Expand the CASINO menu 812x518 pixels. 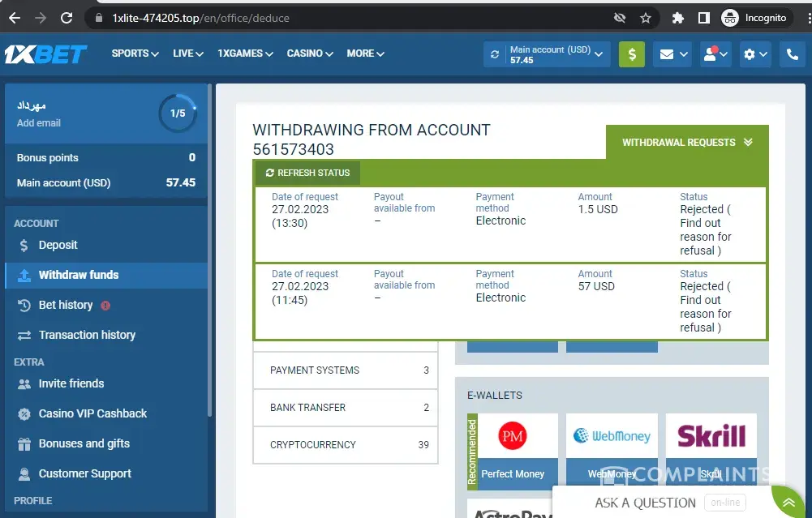(x=310, y=54)
